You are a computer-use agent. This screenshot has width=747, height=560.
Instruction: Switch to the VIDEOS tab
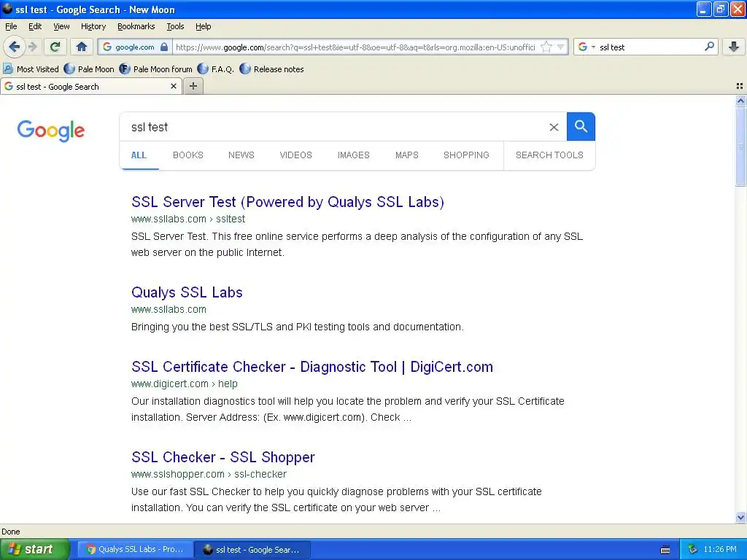coord(296,155)
